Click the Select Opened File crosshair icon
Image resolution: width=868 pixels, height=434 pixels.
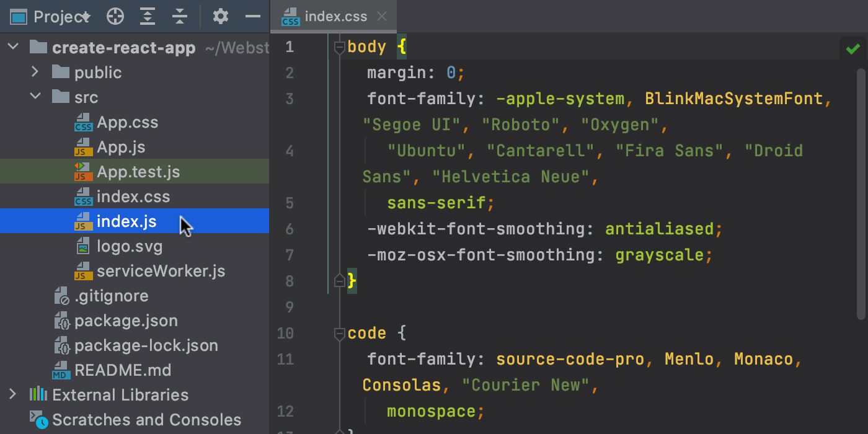point(115,17)
